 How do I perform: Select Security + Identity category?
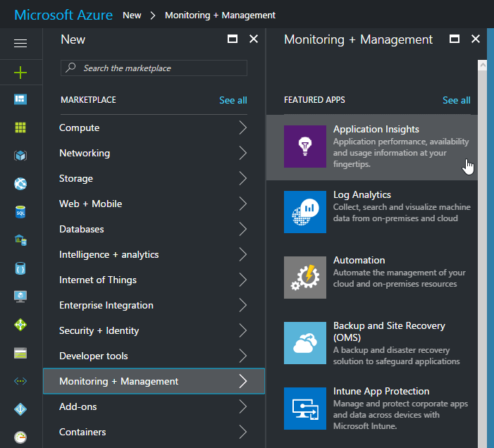click(99, 330)
